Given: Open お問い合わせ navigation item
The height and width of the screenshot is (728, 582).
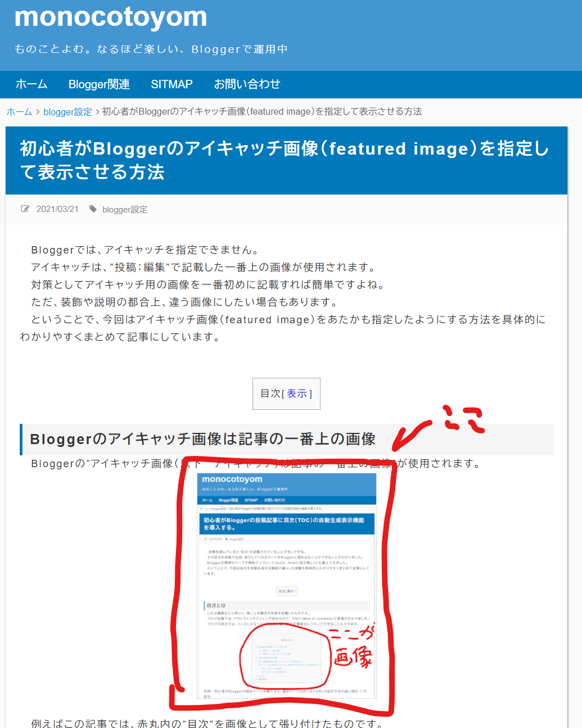Looking at the screenshot, I should (247, 84).
